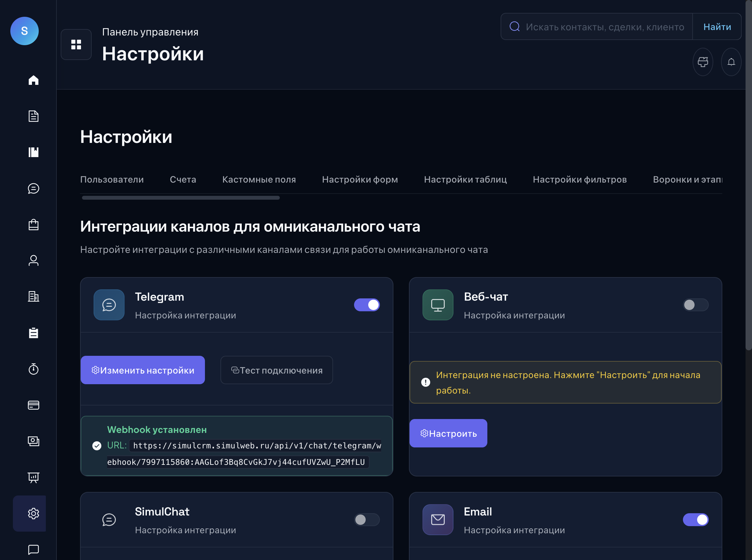752x560 pixels.
Task: Open the Кастомные поля tab
Action: coord(259,179)
